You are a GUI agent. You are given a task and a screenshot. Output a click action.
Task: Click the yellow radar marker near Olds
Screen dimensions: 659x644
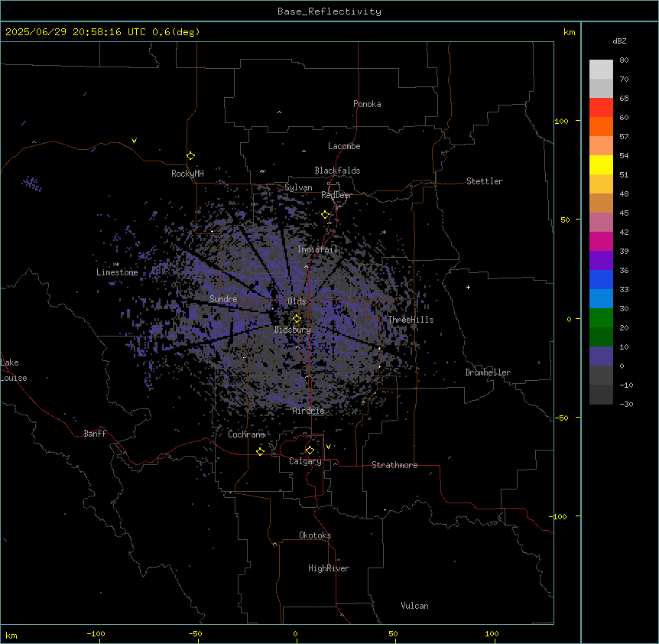297,318
